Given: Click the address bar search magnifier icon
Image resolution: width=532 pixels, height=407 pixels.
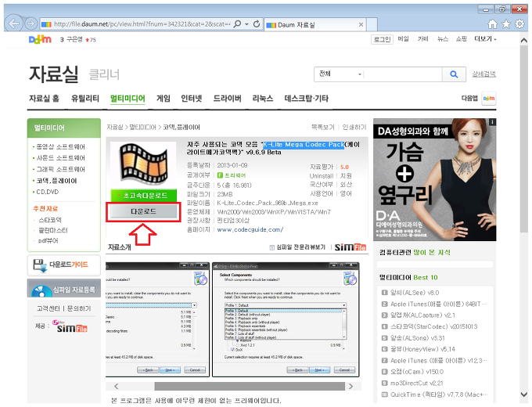Looking at the screenshot, I should (x=238, y=24).
